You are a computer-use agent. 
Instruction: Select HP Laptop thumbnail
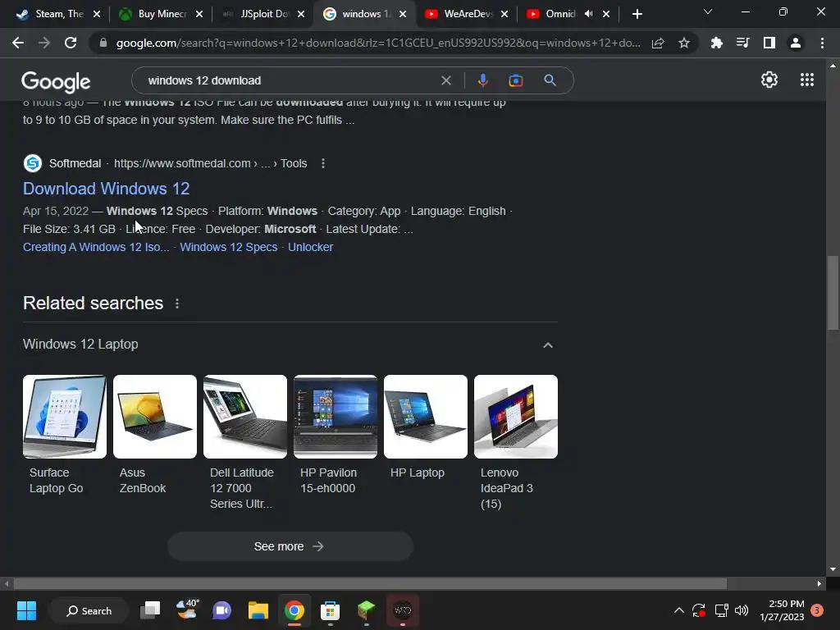[x=426, y=417]
